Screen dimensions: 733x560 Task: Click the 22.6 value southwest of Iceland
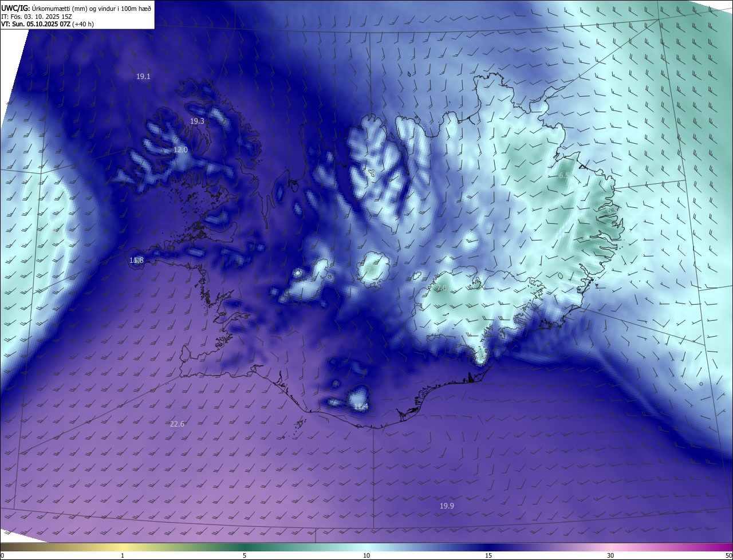(x=177, y=424)
